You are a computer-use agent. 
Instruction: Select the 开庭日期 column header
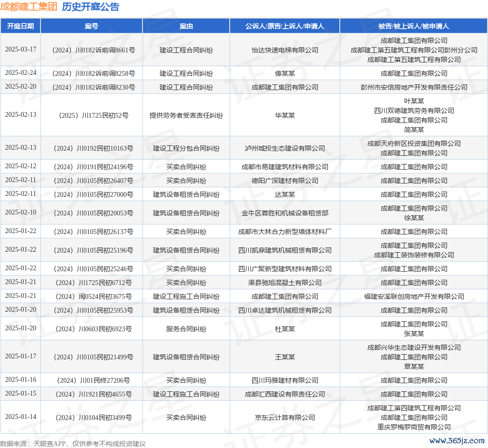click(x=20, y=26)
